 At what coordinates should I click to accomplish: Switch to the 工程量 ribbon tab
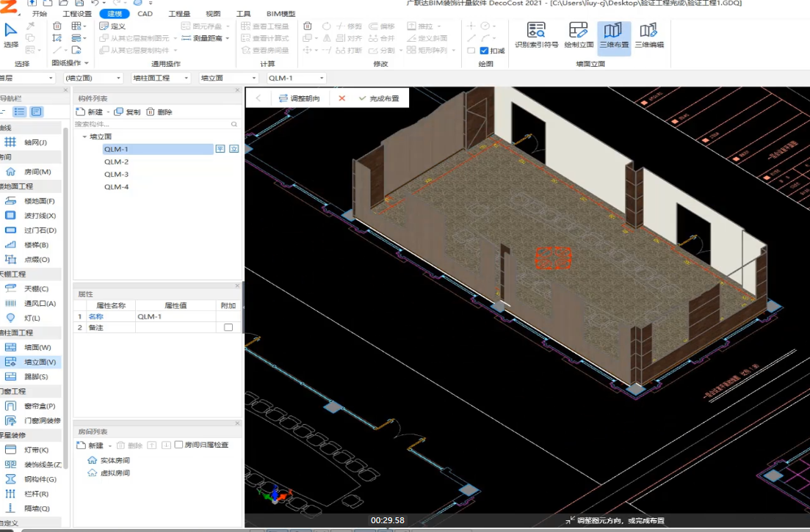[179, 14]
